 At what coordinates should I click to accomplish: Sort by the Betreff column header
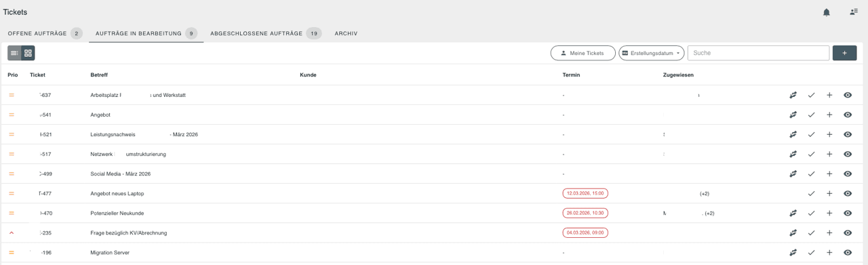click(x=99, y=75)
